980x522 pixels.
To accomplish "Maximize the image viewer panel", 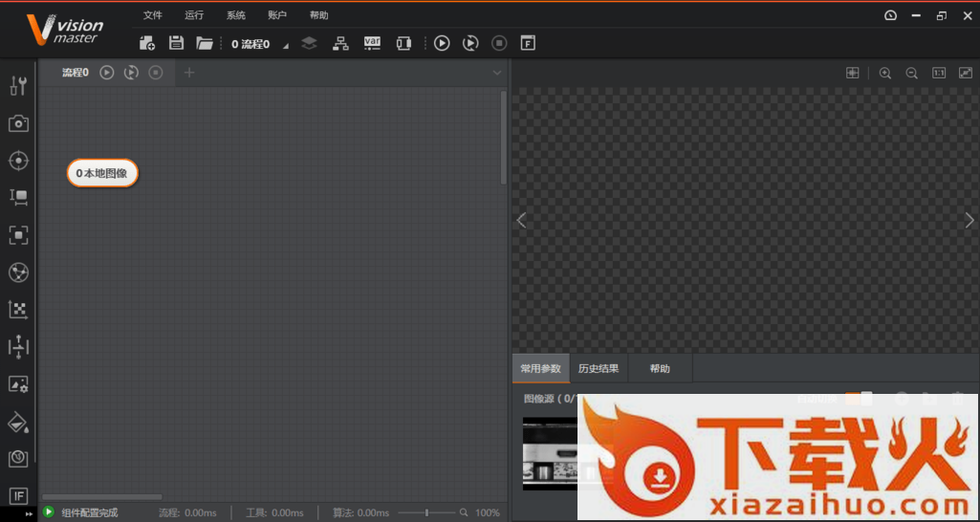I will tap(965, 73).
